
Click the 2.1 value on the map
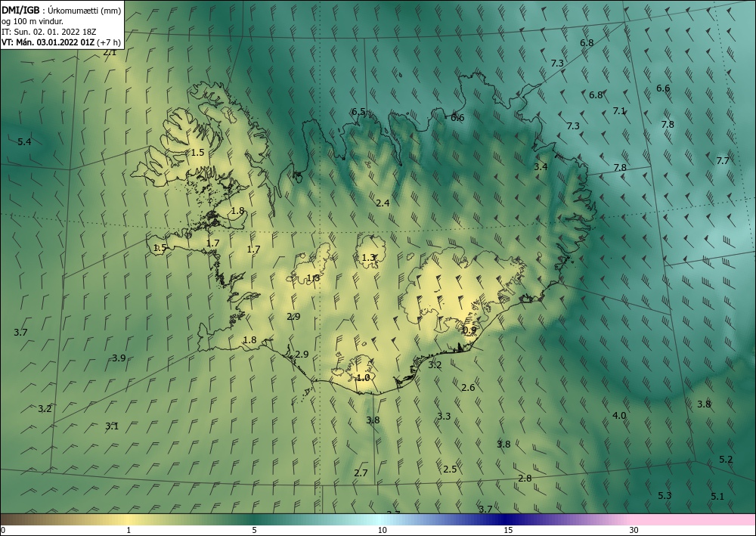pyautogui.click(x=110, y=52)
